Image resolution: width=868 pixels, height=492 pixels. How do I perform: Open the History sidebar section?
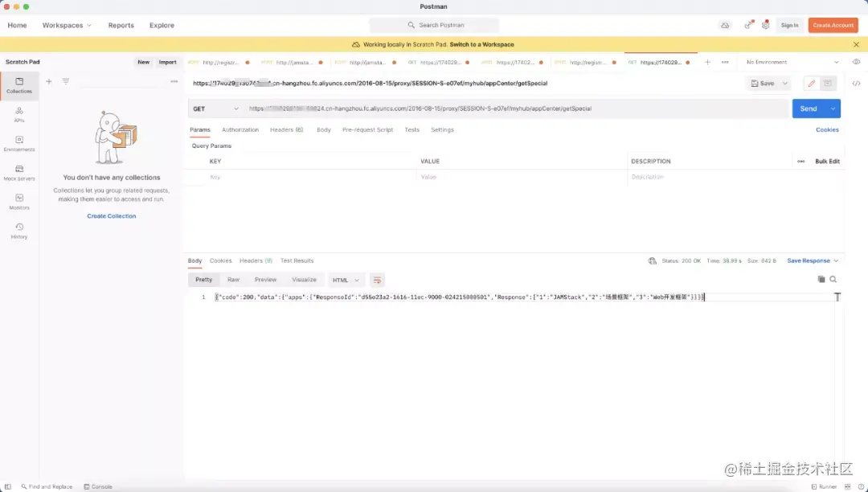tap(19, 231)
